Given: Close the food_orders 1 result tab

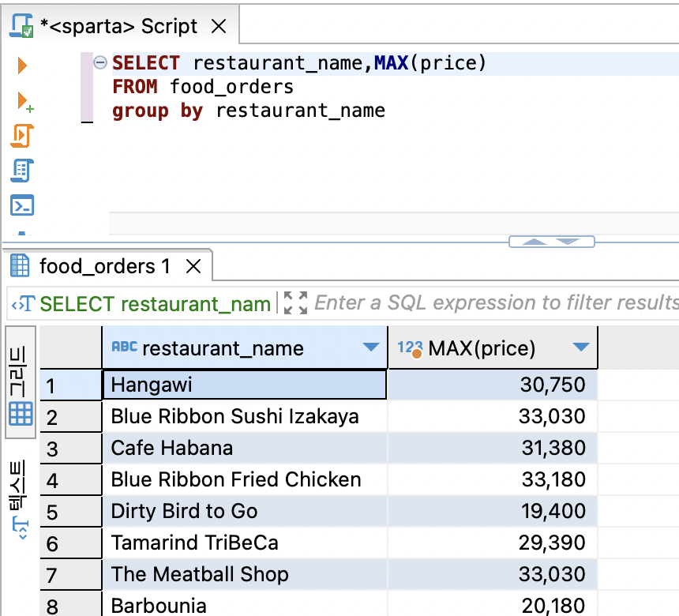Looking at the screenshot, I should (193, 266).
